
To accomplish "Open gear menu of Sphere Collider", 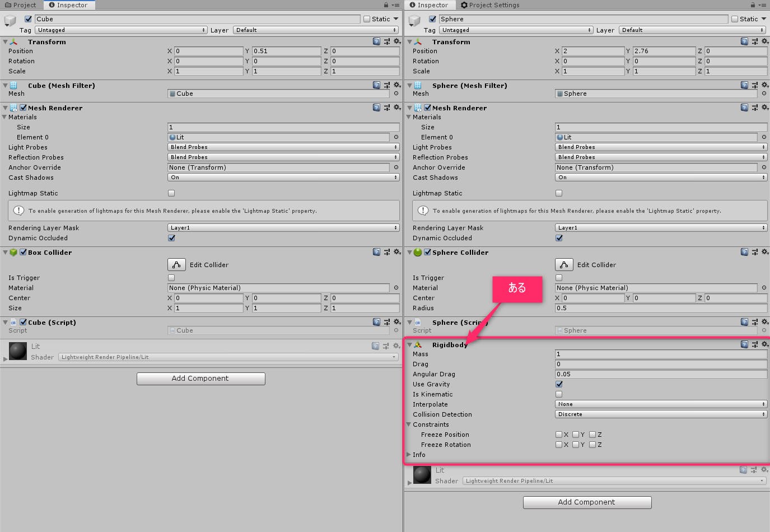I will (x=765, y=252).
